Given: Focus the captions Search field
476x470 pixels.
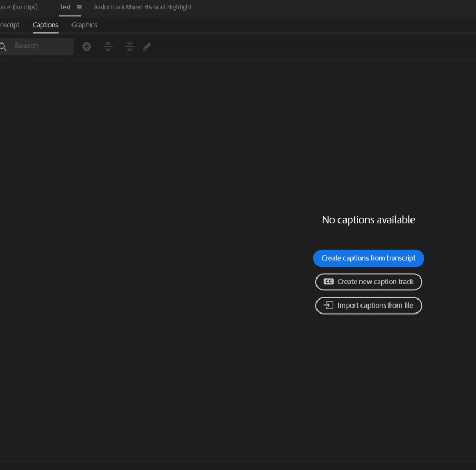Looking at the screenshot, I should pyautogui.click(x=37, y=46).
